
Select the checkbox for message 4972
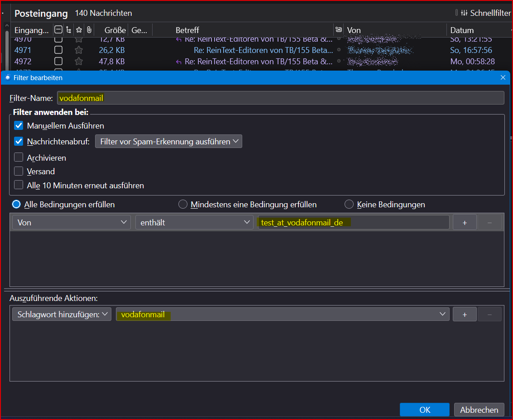pyautogui.click(x=58, y=61)
